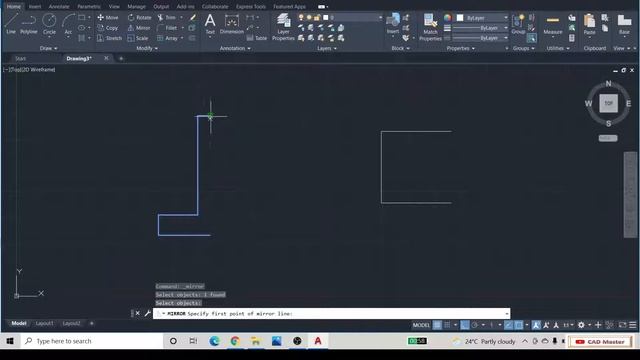
Task: Insert a Table
Action: pos(257,38)
